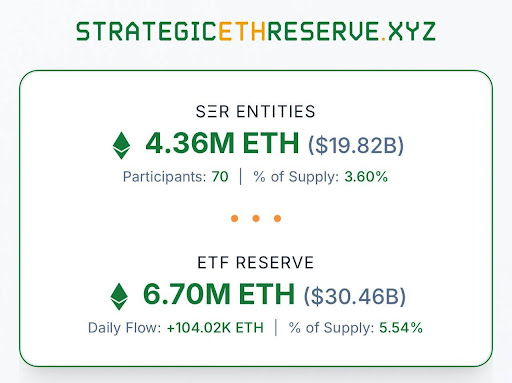Click the first orange dot separator
The height and width of the screenshot is (383, 512).
pyautogui.click(x=235, y=218)
